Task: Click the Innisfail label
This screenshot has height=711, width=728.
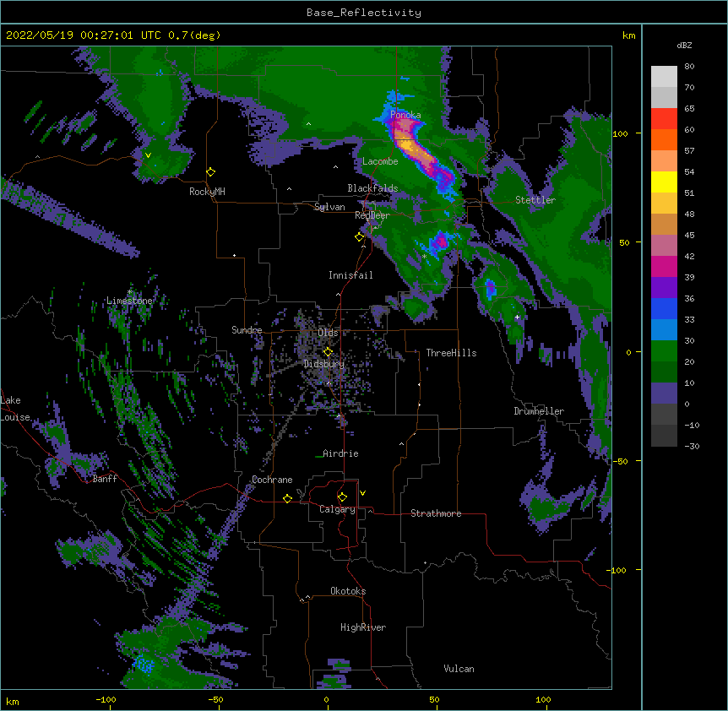Action: 350,275
